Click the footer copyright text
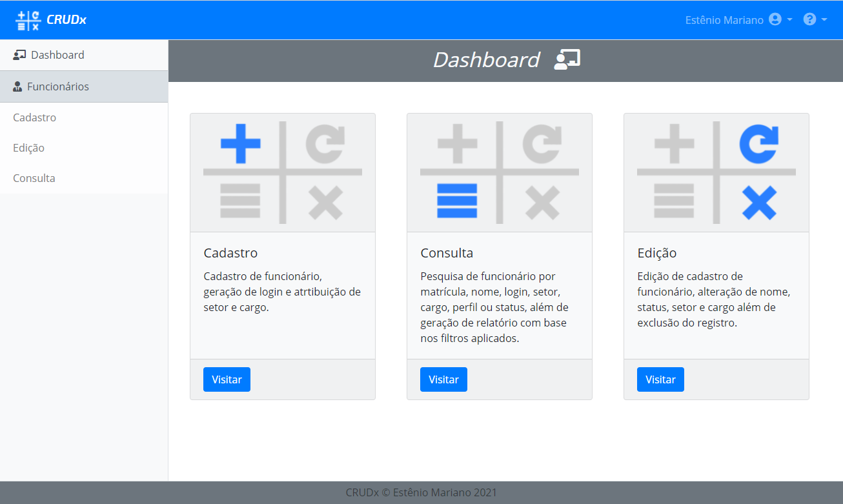The width and height of the screenshot is (843, 504). click(421, 492)
